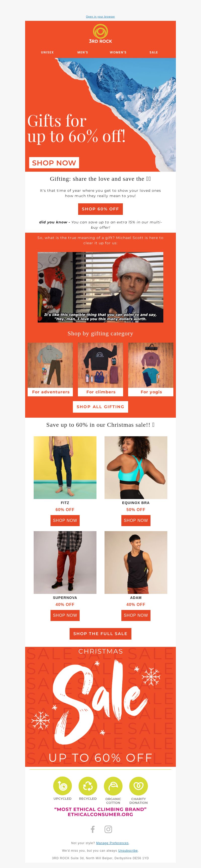The width and height of the screenshot is (201, 868).
Task: Click the SHOP ALL GIFTING button
Action: pos(100,407)
